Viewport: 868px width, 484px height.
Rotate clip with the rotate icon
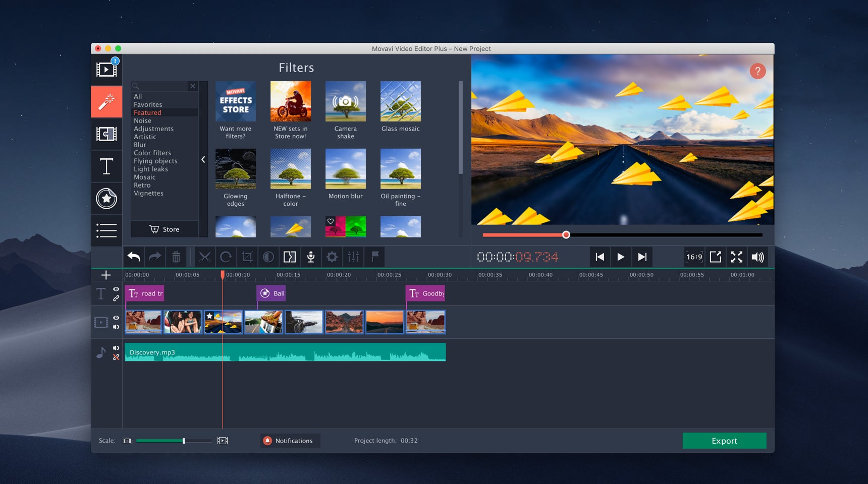pyautogui.click(x=226, y=257)
